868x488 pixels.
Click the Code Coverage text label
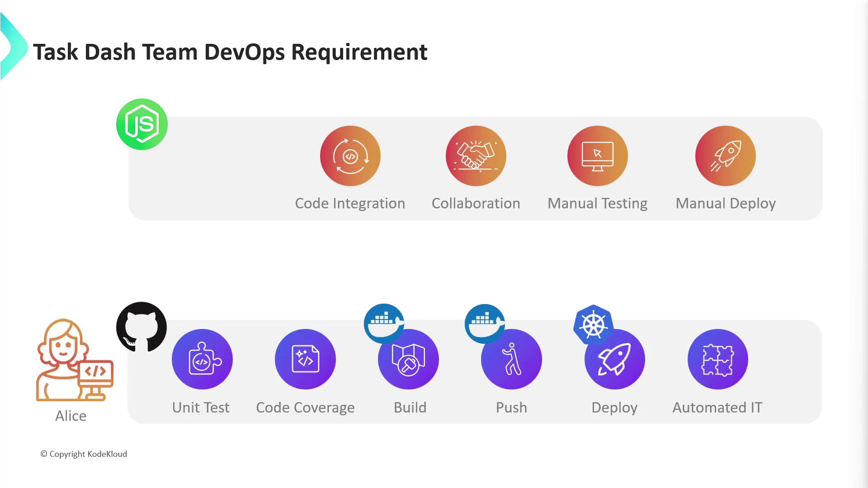click(x=305, y=408)
